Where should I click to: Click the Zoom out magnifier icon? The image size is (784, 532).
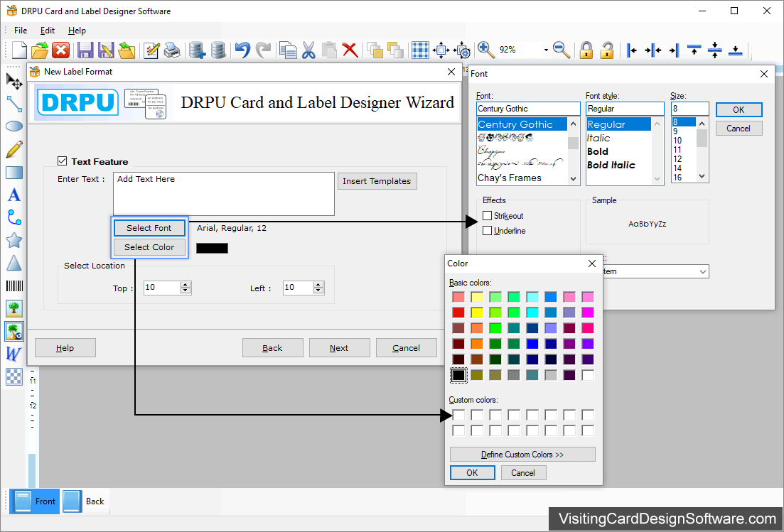562,50
